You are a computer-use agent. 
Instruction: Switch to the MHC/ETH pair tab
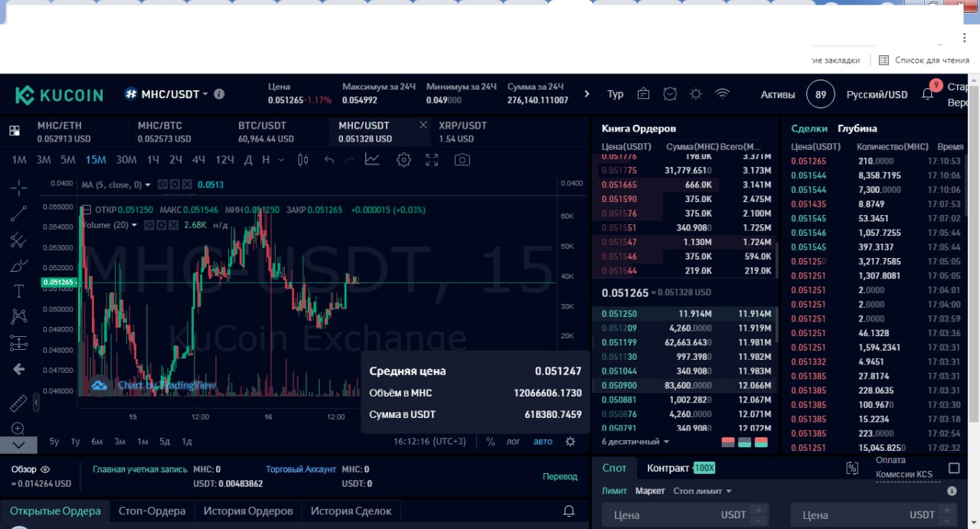[77, 132]
